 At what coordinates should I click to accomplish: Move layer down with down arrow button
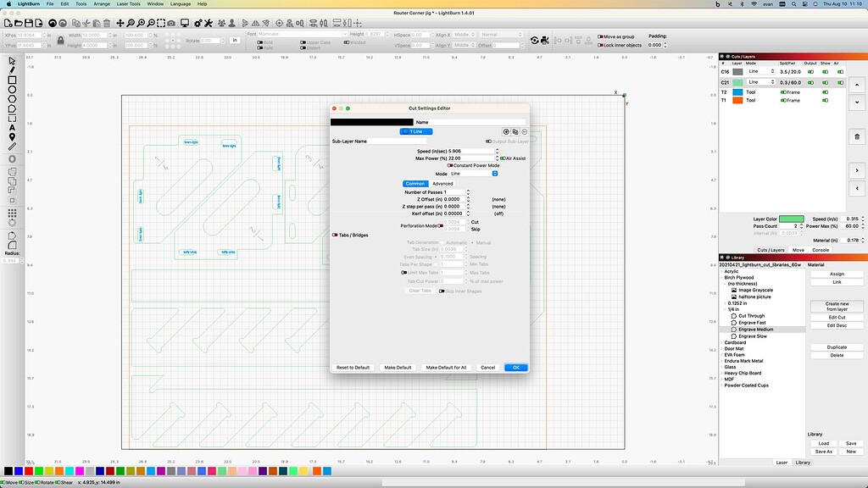point(857,103)
